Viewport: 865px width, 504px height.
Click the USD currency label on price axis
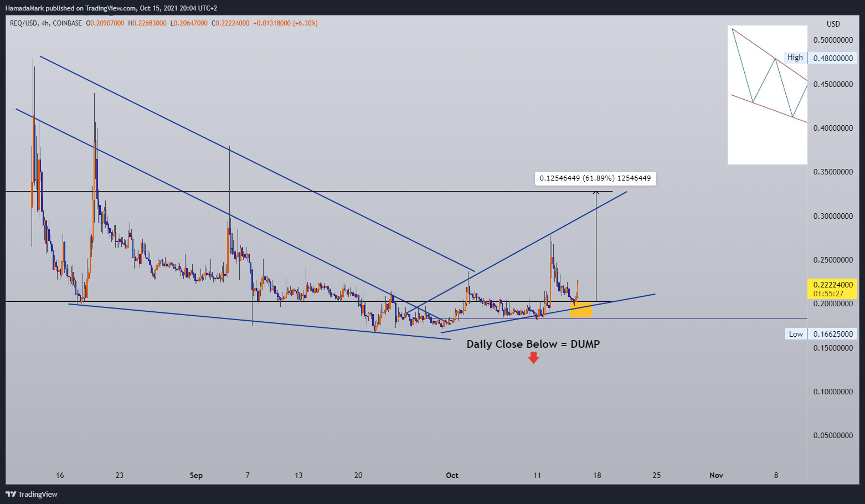[833, 24]
